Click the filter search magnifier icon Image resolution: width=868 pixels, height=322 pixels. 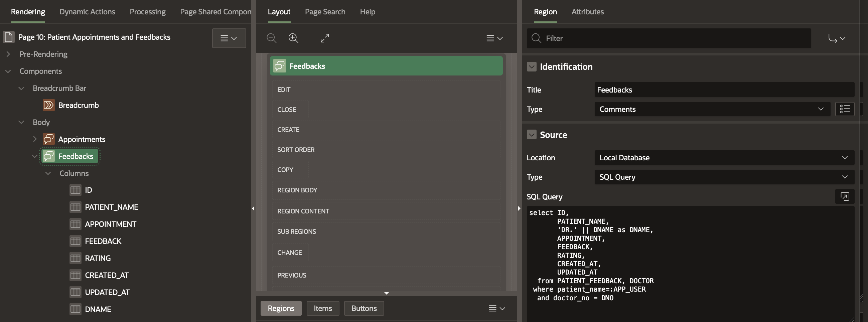(x=536, y=38)
